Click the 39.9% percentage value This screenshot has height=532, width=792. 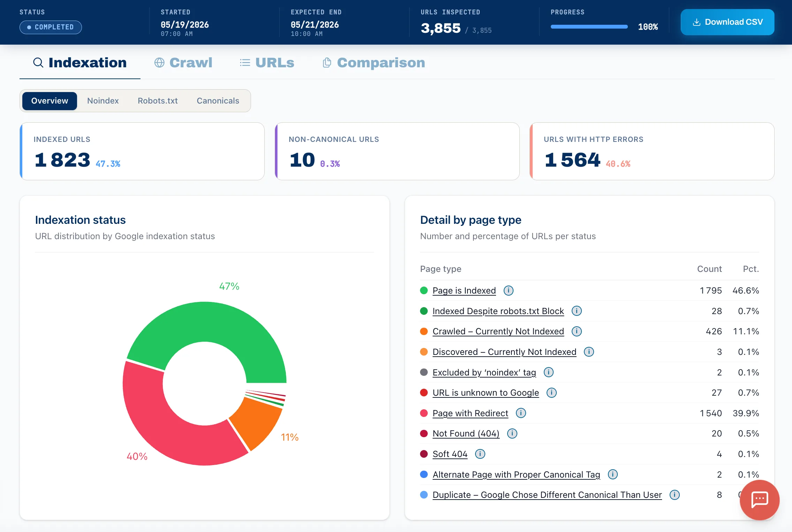coord(746,413)
